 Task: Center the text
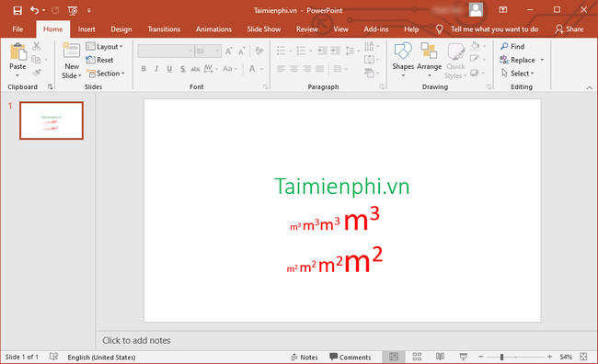point(294,69)
